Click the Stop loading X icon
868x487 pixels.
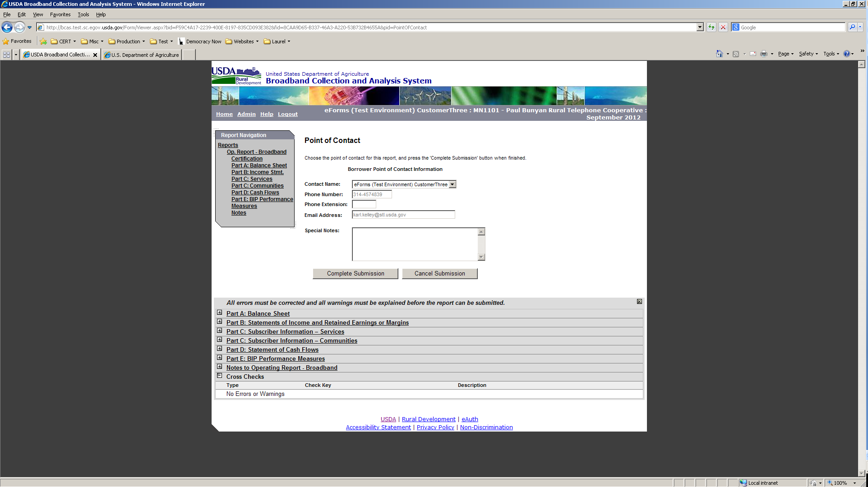pyautogui.click(x=723, y=28)
